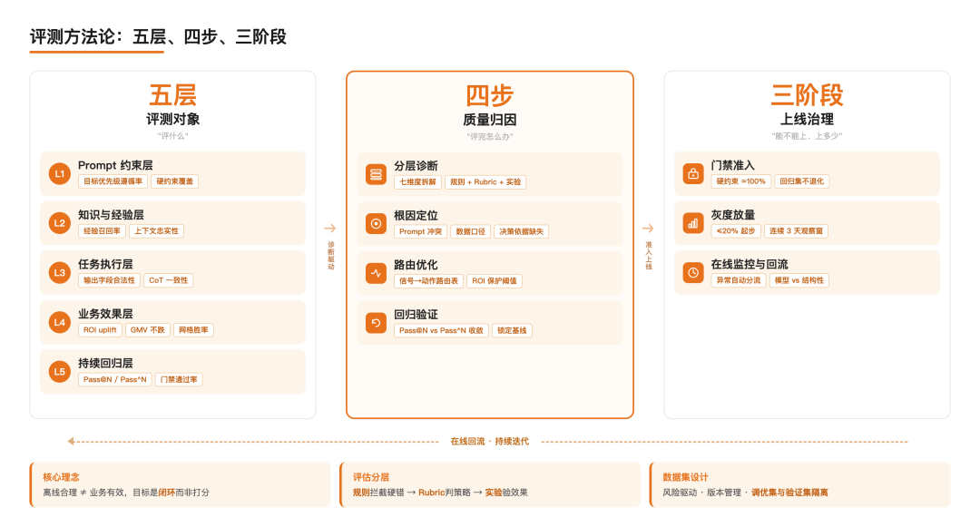Click the 数据口径 tag

tap(470, 231)
